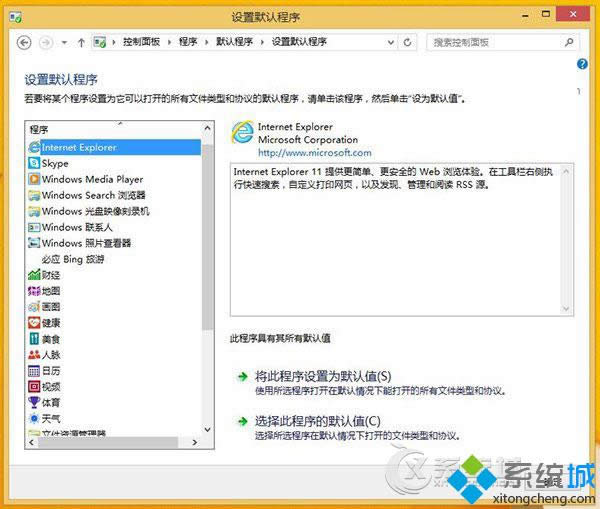Open the recent locations dropdown arrow

coord(64,42)
